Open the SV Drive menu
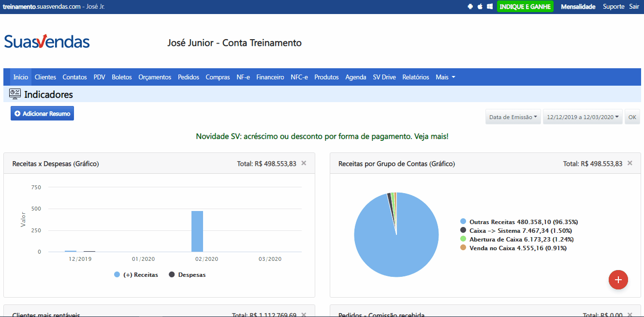This screenshot has height=317, width=644. pos(384,77)
